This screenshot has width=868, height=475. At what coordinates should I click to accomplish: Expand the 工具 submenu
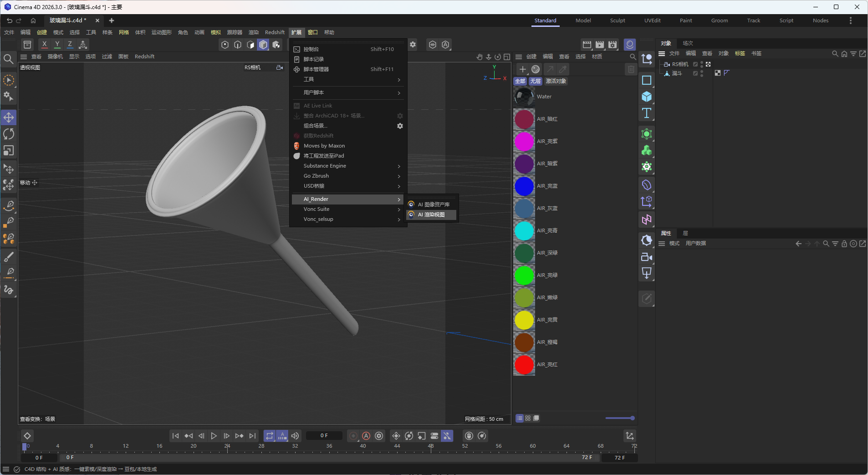coord(348,79)
